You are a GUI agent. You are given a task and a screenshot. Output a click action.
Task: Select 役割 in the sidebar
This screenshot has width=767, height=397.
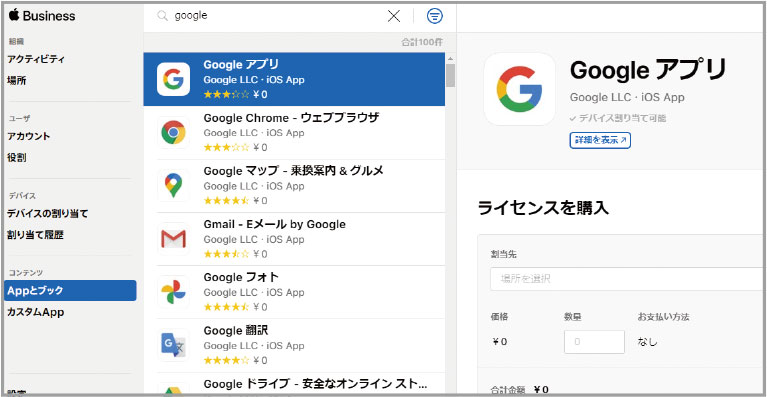point(17,158)
